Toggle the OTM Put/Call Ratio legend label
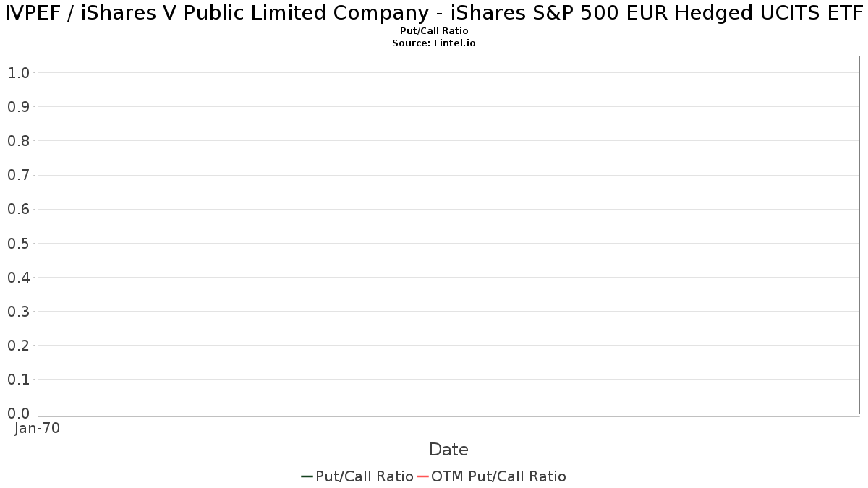The width and height of the screenshot is (868, 488). (498, 476)
